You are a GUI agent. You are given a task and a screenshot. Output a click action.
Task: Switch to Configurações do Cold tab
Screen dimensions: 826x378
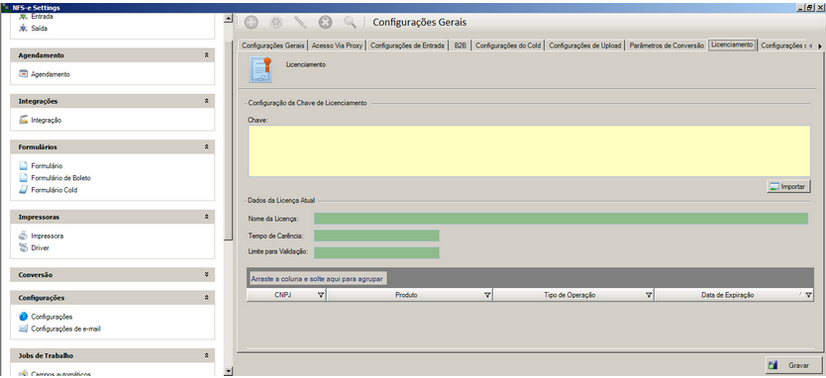(508, 46)
